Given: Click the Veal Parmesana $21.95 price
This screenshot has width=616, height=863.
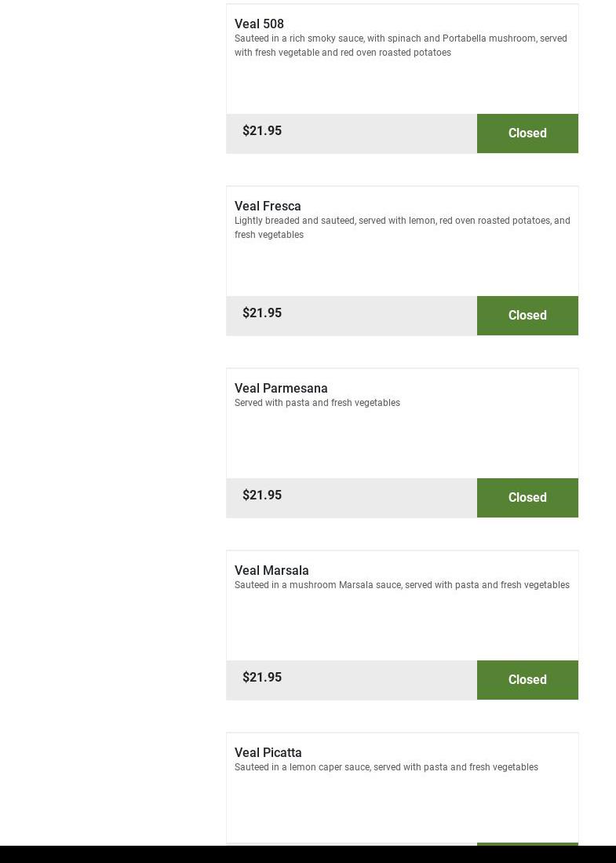Looking at the screenshot, I should pyautogui.click(x=262, y=495).
